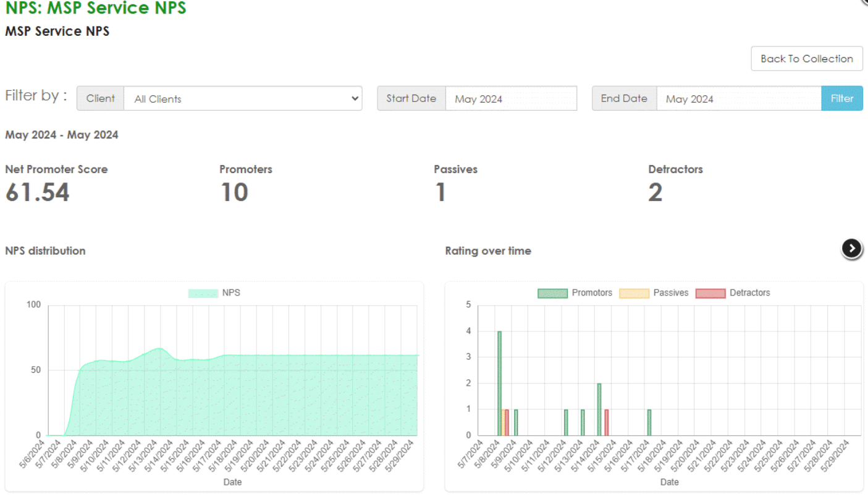868x499 pixels.
Task: Click the Client filter label
Action: point(100,98)
